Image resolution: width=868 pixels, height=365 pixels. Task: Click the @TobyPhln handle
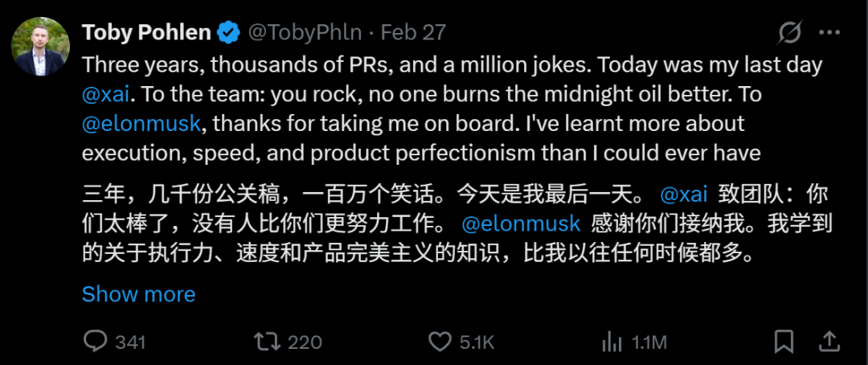point(306,33)
